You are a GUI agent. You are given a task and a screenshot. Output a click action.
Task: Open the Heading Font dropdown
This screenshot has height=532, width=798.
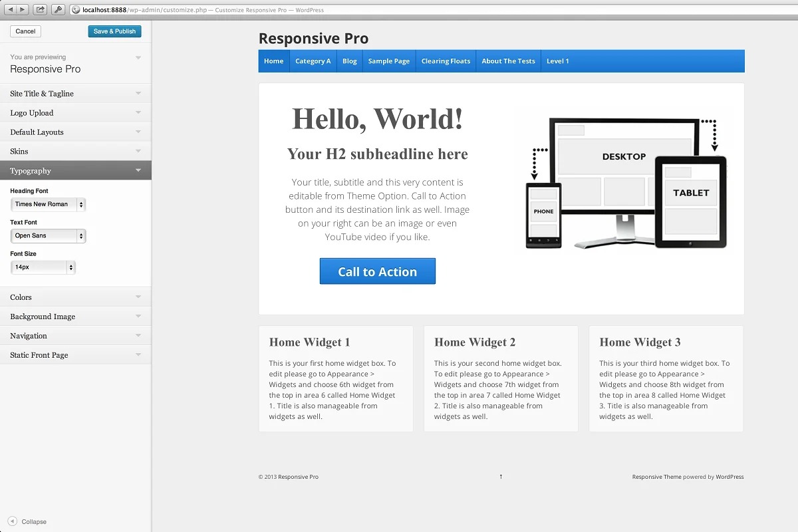[49, 204]
